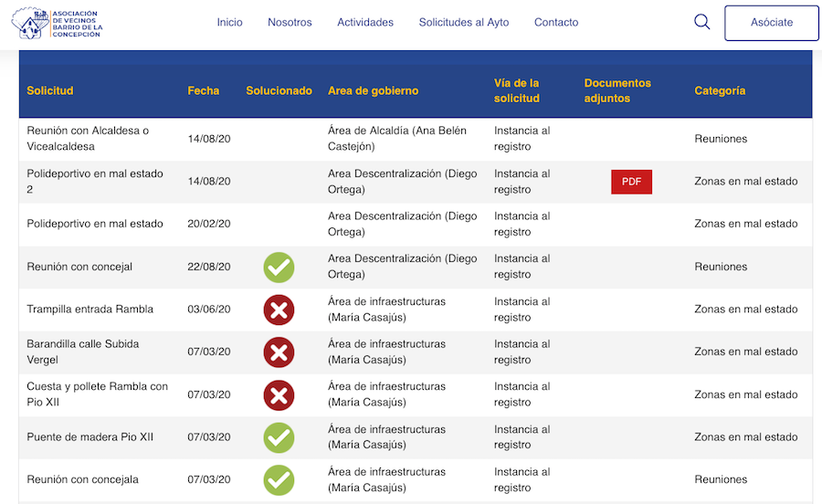Screen dimensions: 822x504
Task: Click red X for Barandilla calle Subida Vergel
Action: [279, 352]
